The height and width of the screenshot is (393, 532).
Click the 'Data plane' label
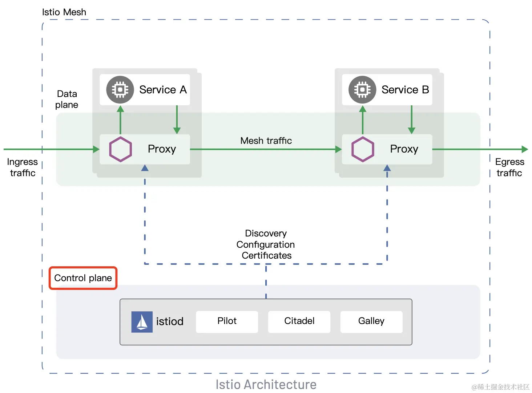click(67, 99)
